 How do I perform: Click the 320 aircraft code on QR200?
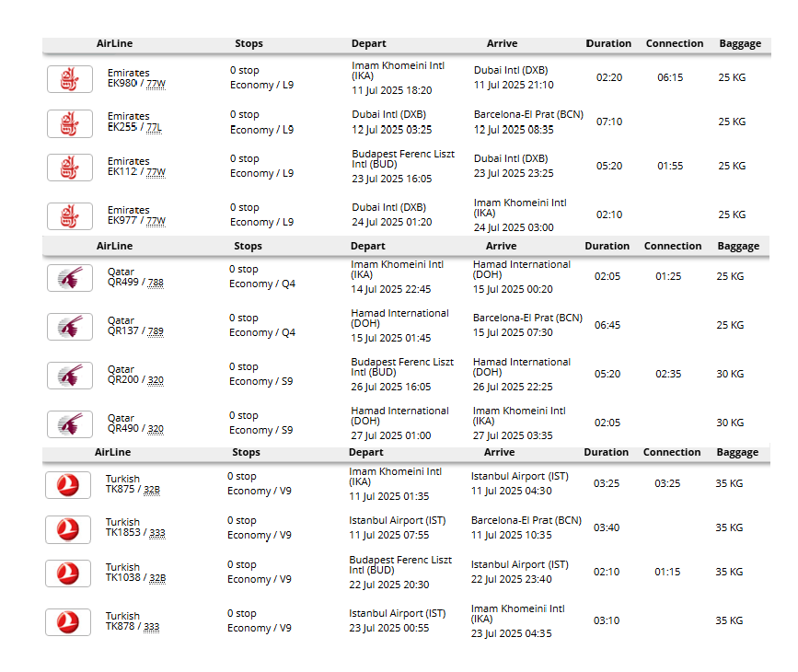click(156, 380)
